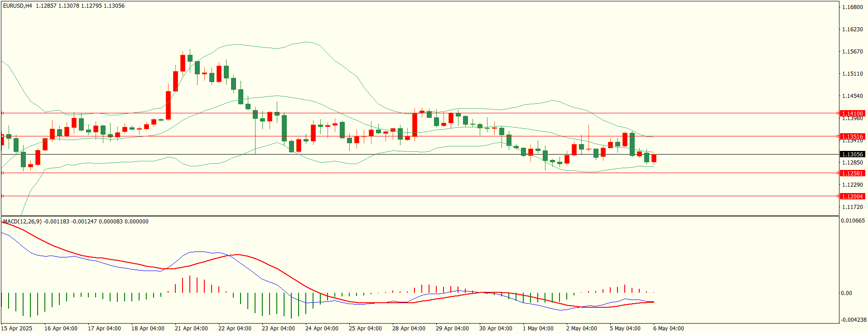Click the 1.12290 price scale value
The height and width of the screenshot is (334, 868).
(852, 185)
